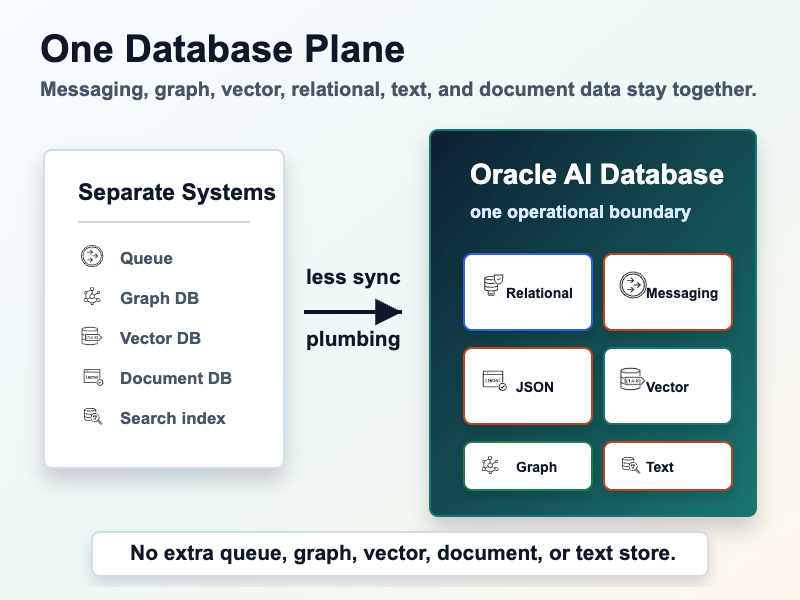Select the Relational card
The height and width of the screenshot is (600, 800).
(528, 292)
